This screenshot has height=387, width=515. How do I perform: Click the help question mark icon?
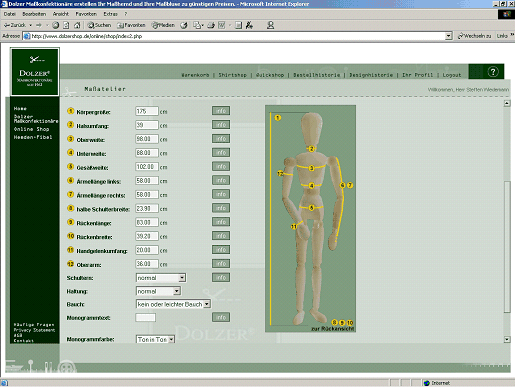pyautogui.click(x=493, y=72)
